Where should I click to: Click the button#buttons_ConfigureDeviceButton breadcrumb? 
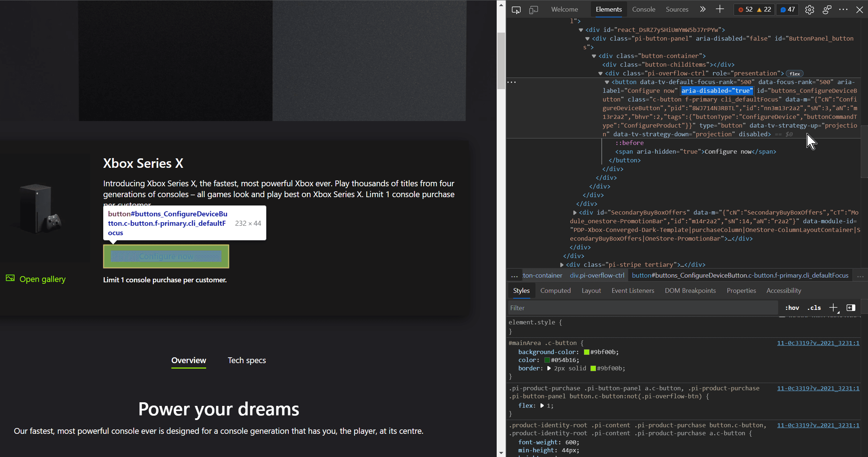(740, 275)
